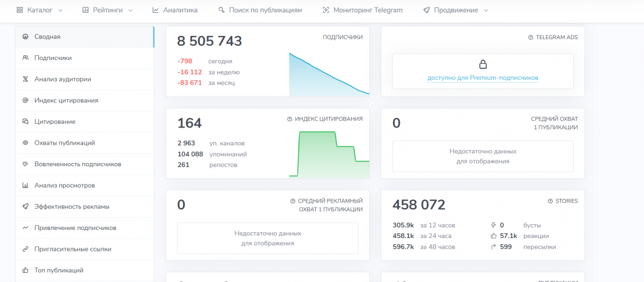The height and width of the screenshot is (282, 644).
Task: Click the бусты lightning icon in Stories
Action: 494,225
